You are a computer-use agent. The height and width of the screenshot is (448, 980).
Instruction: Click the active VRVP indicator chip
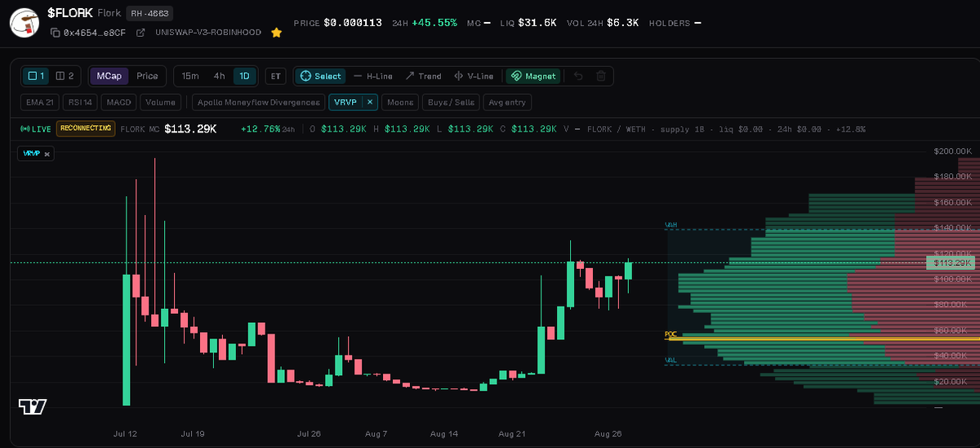(x=346, y=102)
